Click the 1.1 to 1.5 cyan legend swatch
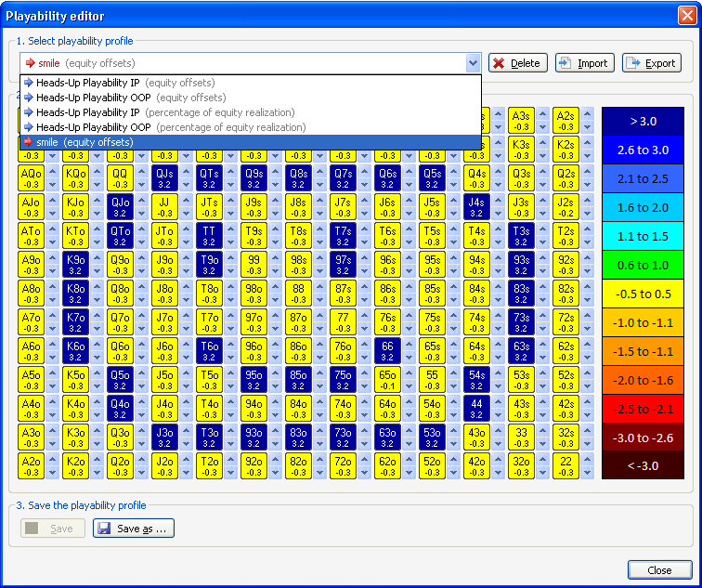Screen dimensions: 702x588 tap(643, 237)
